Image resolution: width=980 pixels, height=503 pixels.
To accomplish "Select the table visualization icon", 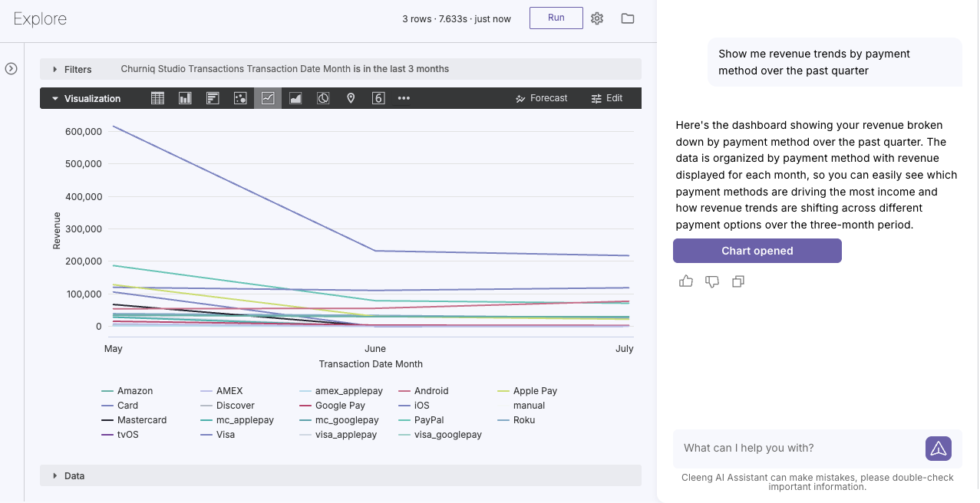I will (157, 98).
